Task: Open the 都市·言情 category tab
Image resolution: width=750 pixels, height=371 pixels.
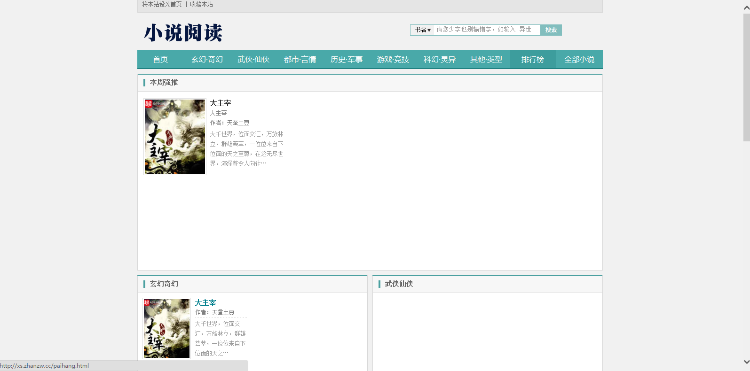Action: pos(299,60)
